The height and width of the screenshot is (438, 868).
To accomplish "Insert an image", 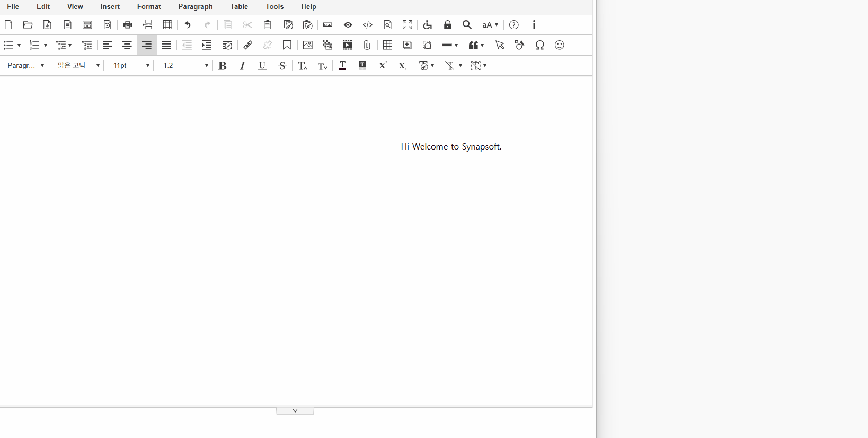I will point(307,45).
